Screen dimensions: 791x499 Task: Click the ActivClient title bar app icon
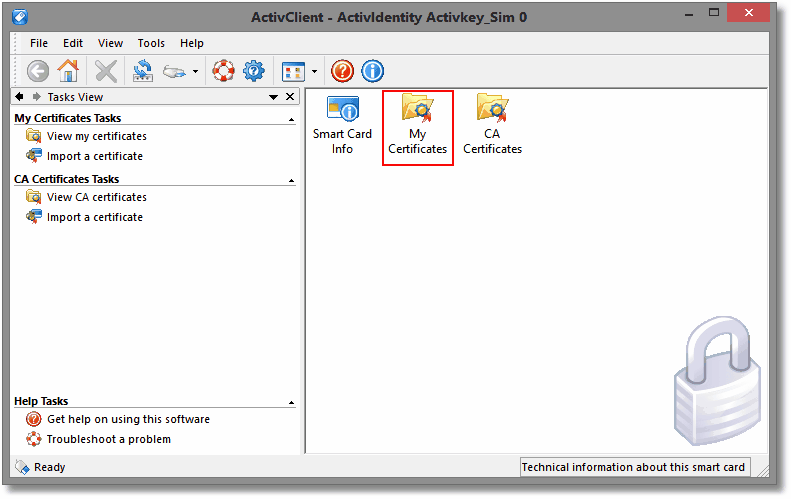click(x=20, y=17)
